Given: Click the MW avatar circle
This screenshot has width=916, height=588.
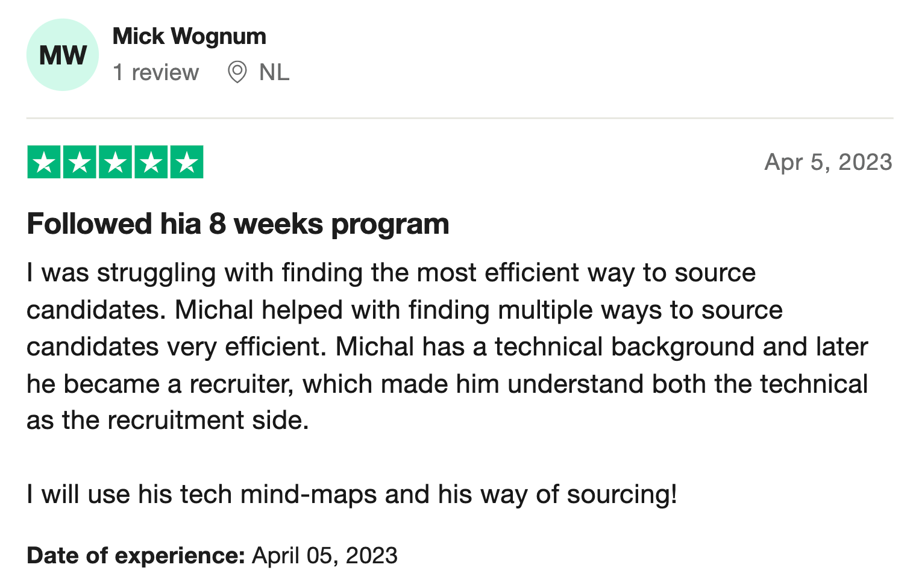Looking at the screenshot, I should [x=63, y=55].
